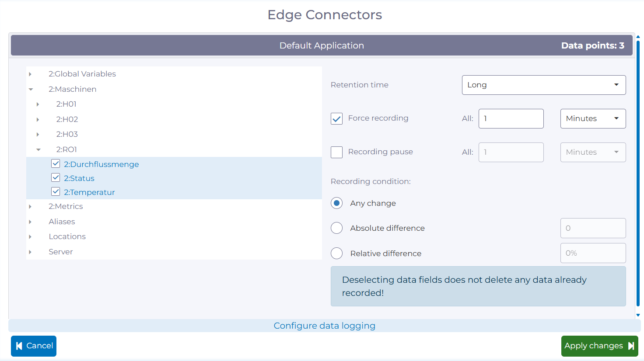Click the Default Application header bar
644x361 pixels.
(322, 45)
